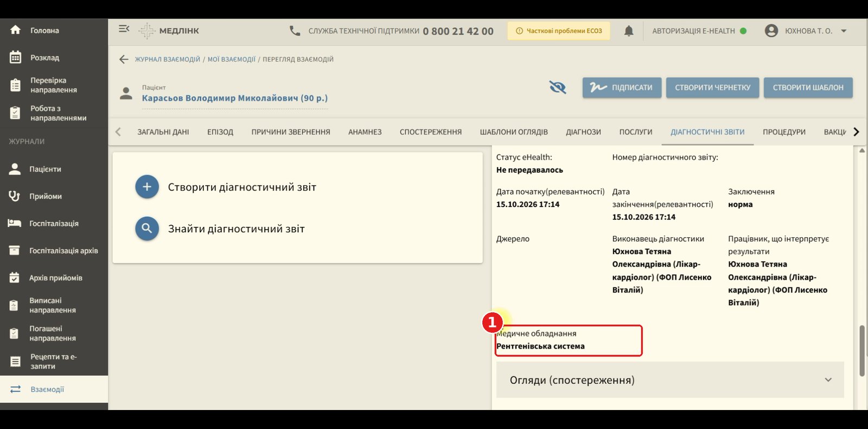
Task: Open patient Карасьов Володимир Миколайович link
Action: click(x=235, y=98)
